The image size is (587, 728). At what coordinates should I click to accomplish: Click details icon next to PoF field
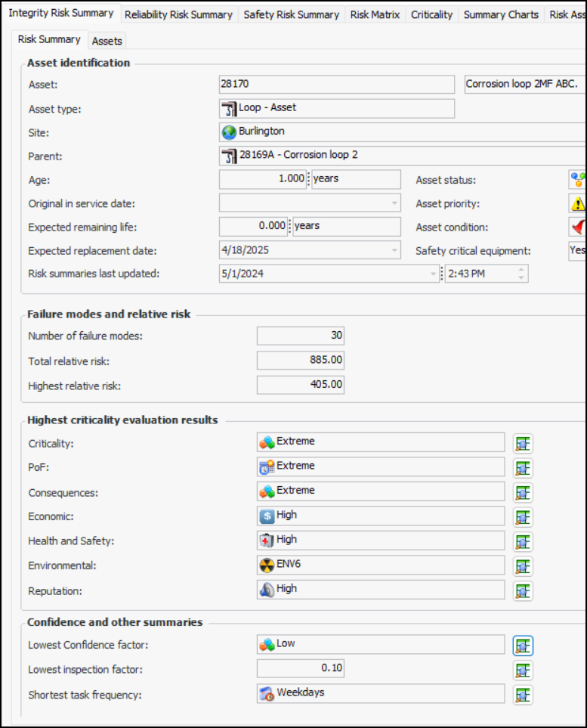523,468
